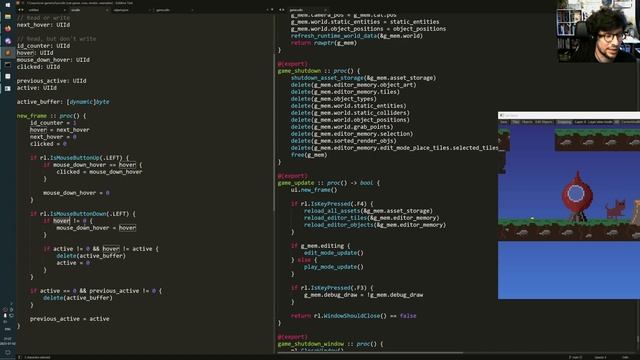Click 'new_frame :: proc()' definition line

51,116
